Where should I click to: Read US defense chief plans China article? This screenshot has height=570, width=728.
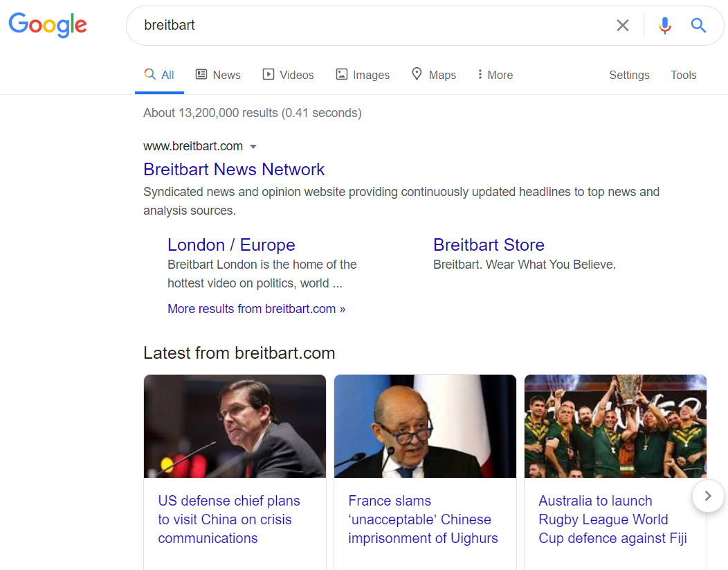[229, 519]
